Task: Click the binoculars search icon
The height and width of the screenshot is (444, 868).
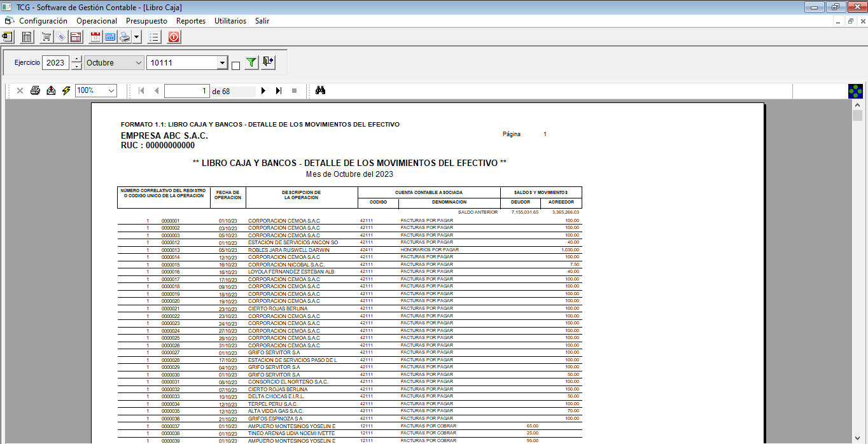Action: click(x=320, y=91)
